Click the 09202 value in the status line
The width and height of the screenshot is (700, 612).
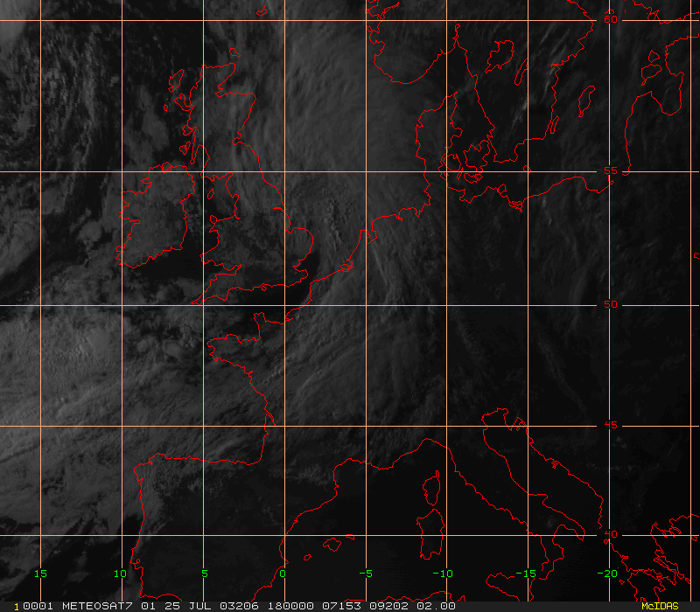[x=388, y=606]
